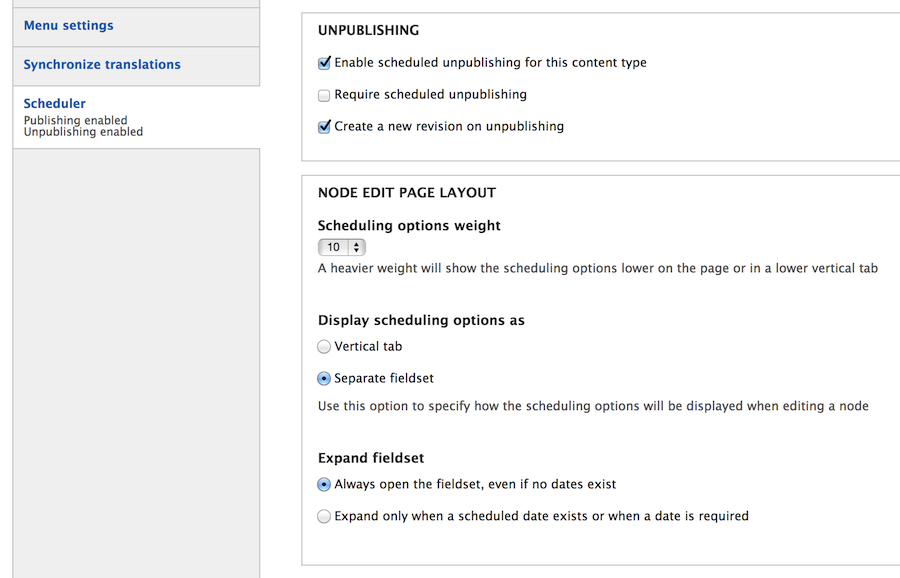Click the Separate fieldset label text
The height and width of the screenshot is (578, 900).
(x=384, y=378)
